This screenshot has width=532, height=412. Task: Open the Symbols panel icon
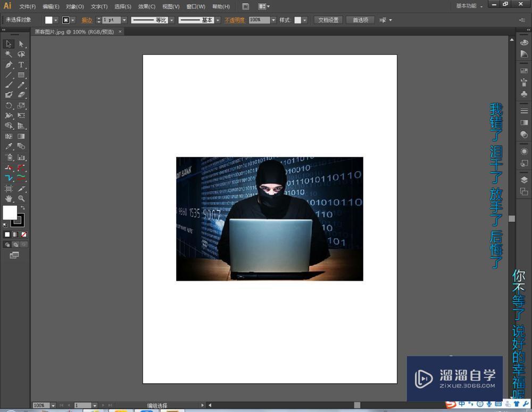coord(524,94)
